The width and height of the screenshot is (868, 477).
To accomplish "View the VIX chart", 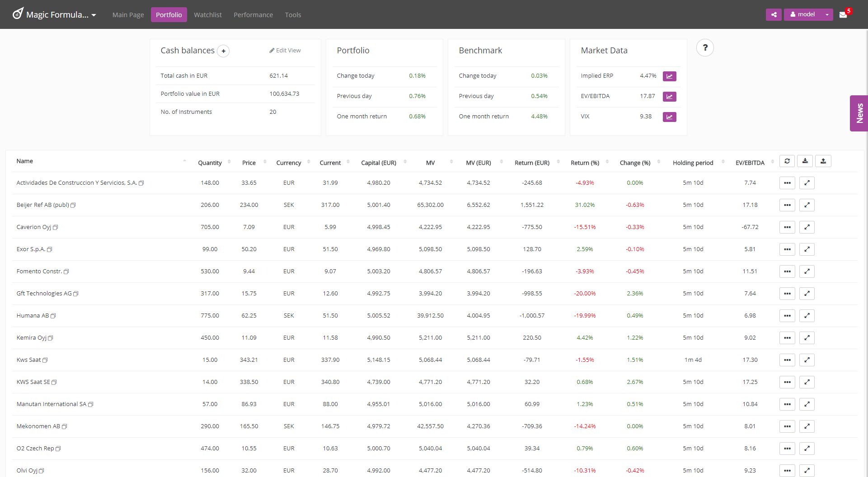I will (669, 117).
